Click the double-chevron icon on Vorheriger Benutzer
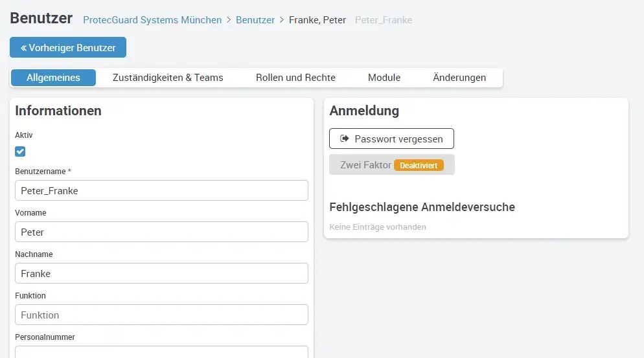 point(23,48)
